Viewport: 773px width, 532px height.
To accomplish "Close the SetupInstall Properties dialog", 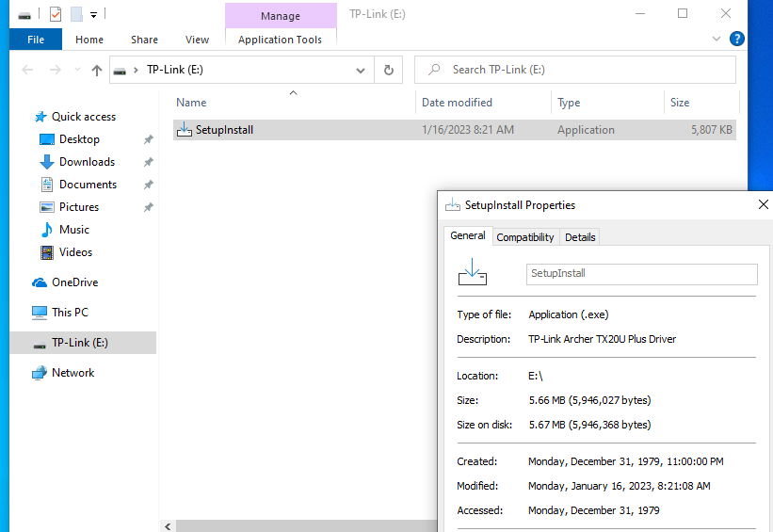I will [x=764, y=204].
